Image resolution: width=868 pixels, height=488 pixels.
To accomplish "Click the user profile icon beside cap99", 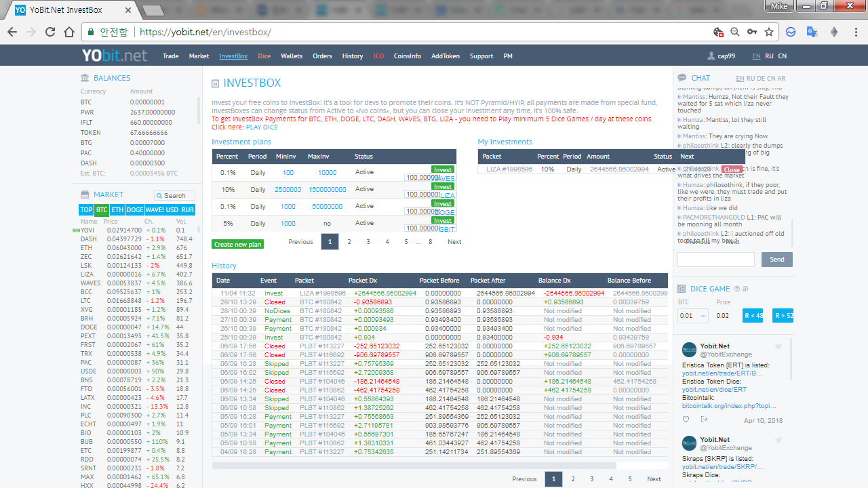I will click(x=711, y=56).
